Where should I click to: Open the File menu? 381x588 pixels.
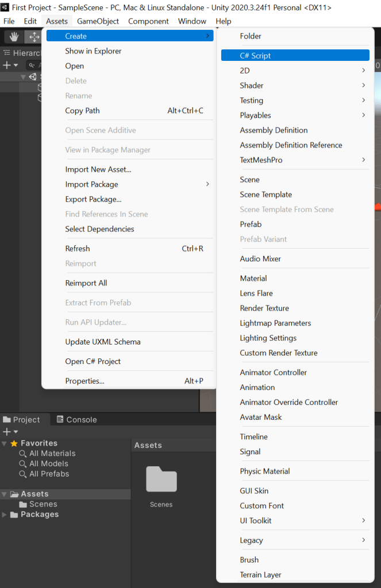[9, 21]
